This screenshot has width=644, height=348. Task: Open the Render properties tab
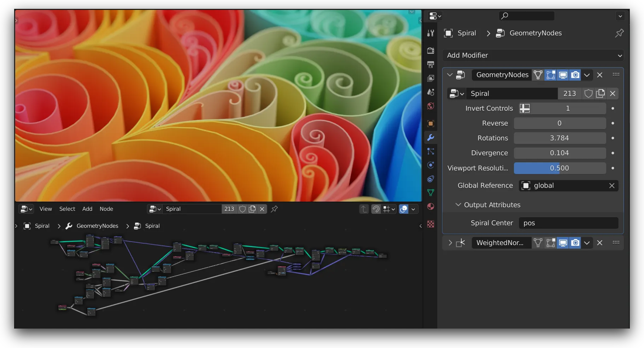pyautogui.click(x=431, y=51)
